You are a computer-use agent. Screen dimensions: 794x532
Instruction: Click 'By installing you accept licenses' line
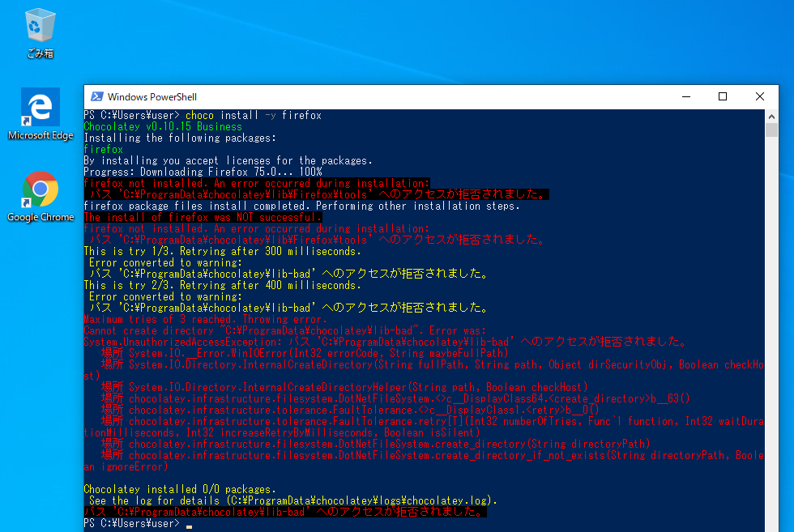[x=228, y=160]
